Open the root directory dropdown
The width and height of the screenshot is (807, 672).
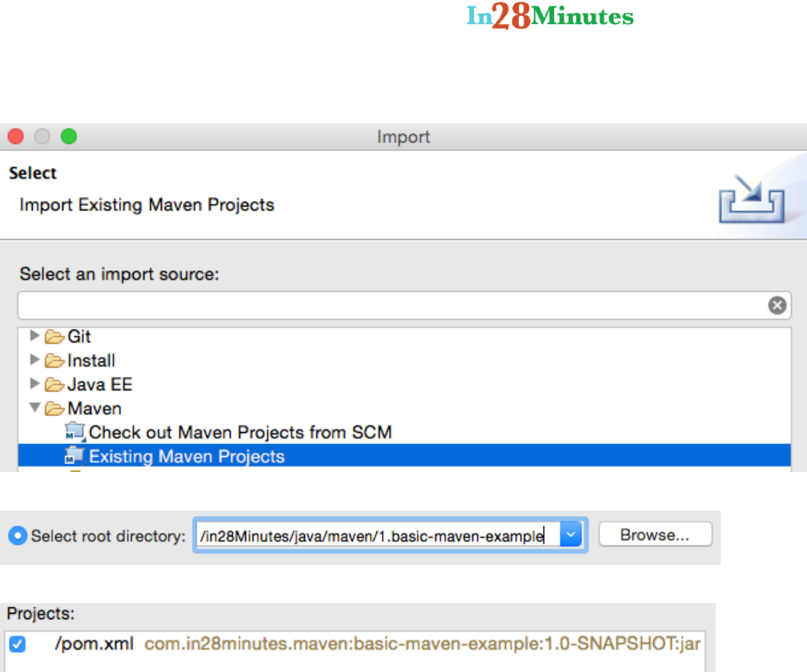tap(571, 535)
